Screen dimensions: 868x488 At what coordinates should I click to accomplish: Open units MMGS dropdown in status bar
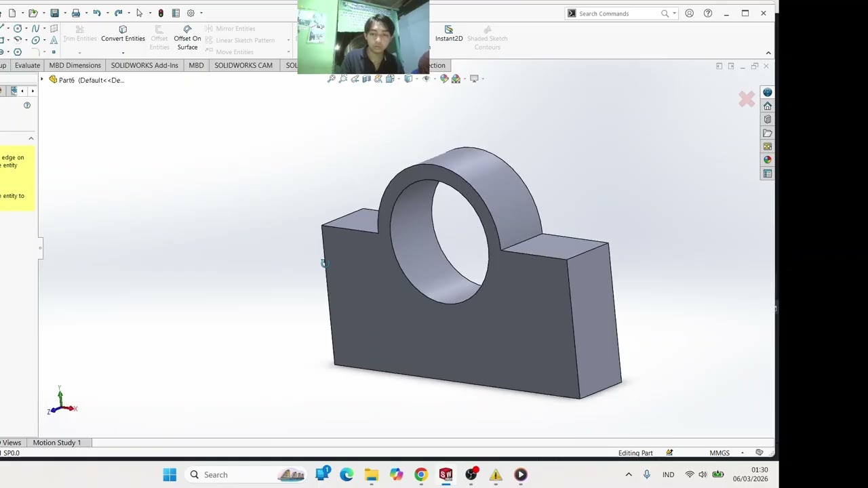tap(743, 453)
